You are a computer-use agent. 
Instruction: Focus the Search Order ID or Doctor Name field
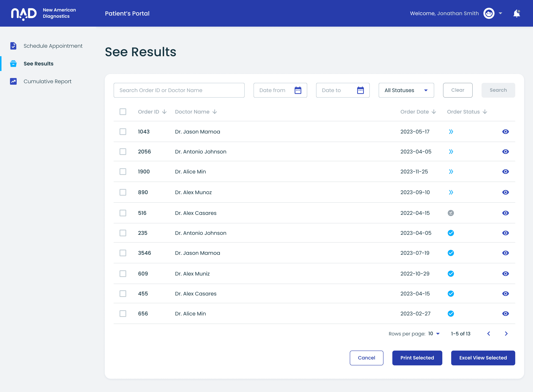click(x=179, y=90)
